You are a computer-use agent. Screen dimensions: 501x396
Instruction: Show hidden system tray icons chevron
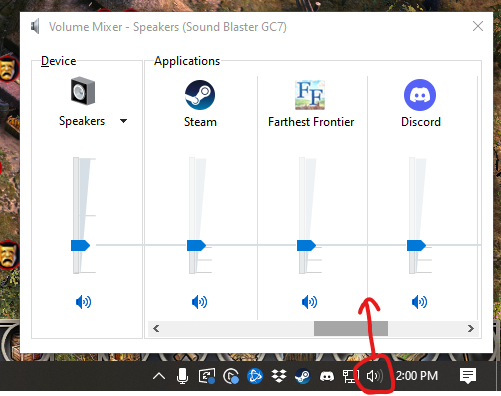159,376
